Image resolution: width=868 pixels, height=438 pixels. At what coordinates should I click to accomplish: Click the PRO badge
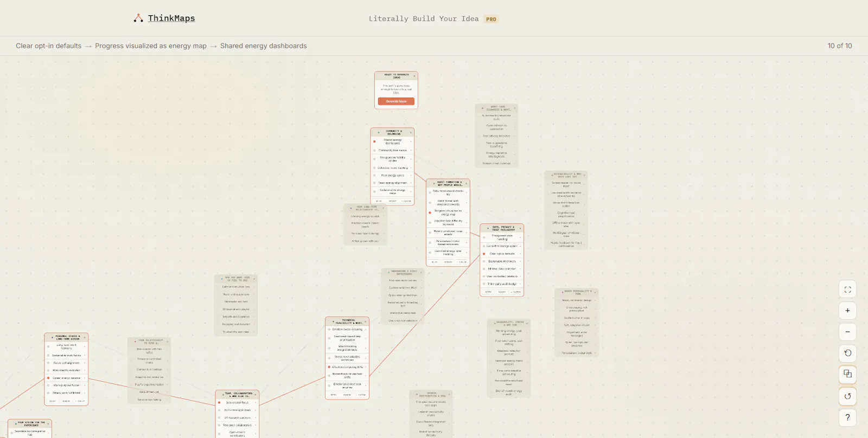coord(491,19)
